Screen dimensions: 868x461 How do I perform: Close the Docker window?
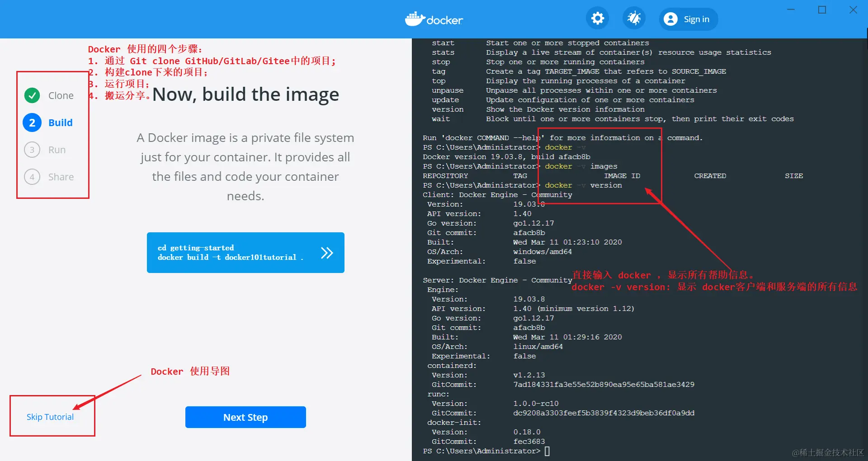point(853,10)
